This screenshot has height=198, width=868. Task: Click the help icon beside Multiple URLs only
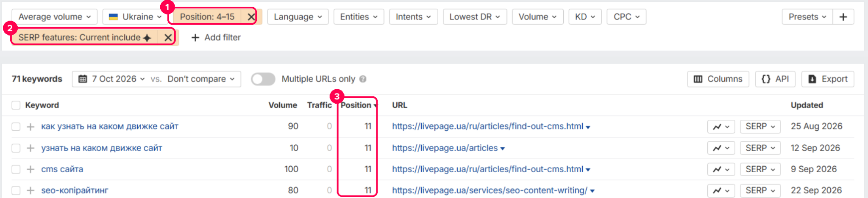click(363, 79)
